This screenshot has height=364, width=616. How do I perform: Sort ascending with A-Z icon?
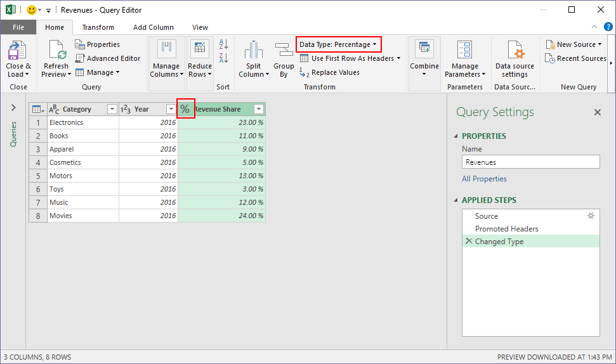pyautogui.click(x=223, y=44)
